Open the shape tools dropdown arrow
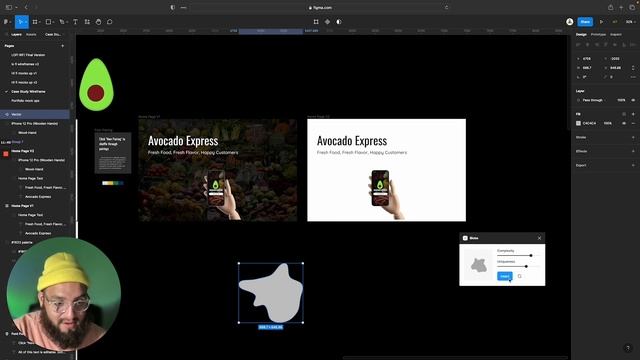The height and width of the screenshot is (360, 640). click(53, 22)
